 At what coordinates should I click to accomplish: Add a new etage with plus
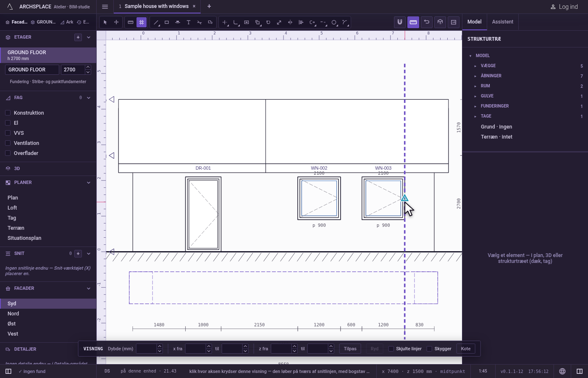78,37
